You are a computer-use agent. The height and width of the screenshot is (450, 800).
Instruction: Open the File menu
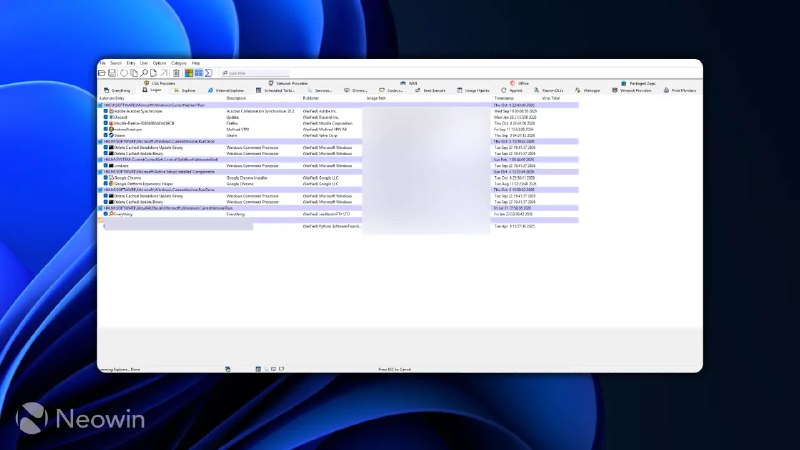point(103,63)
